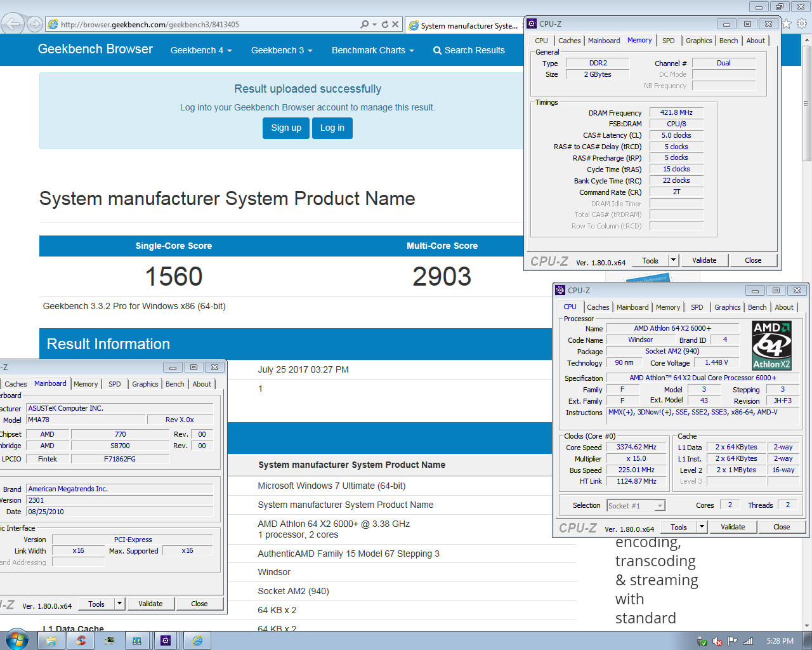Open the Windows Start orb

16,640
